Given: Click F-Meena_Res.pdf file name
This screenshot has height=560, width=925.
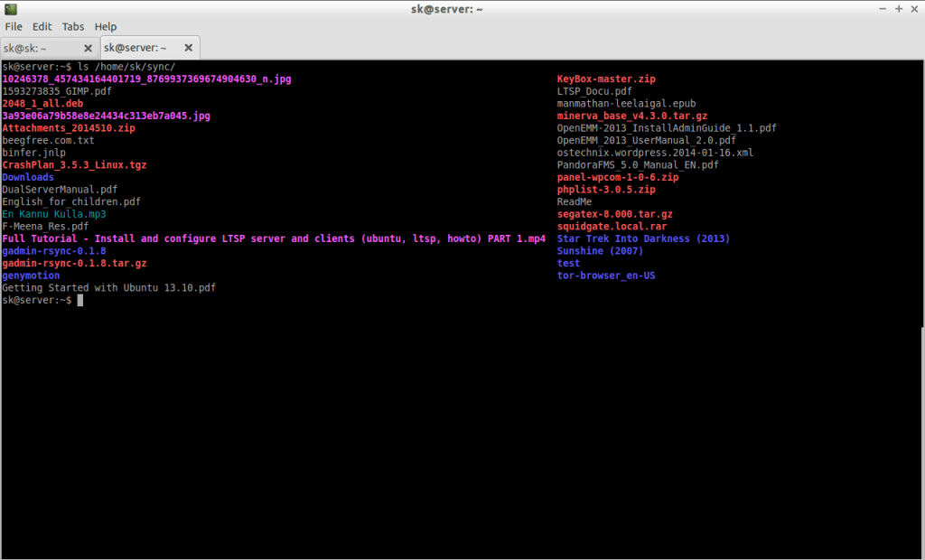Looking at the screenshot, I should click(45, 227).
